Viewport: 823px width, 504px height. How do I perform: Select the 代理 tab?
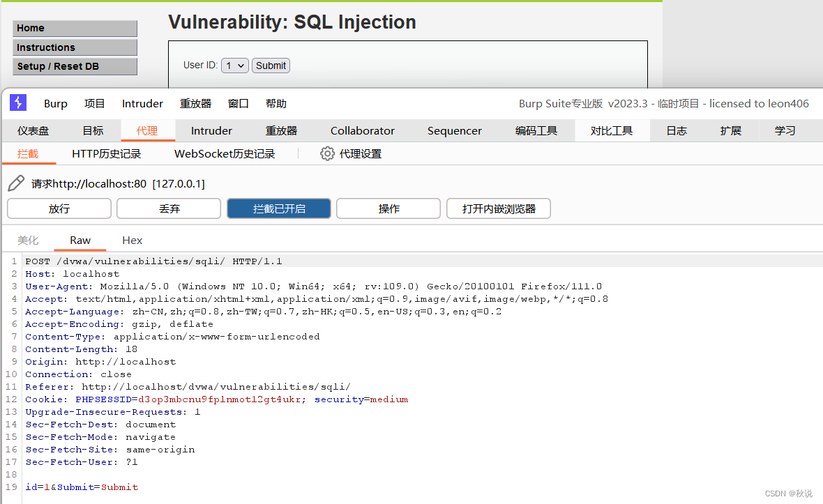point(147,130)
